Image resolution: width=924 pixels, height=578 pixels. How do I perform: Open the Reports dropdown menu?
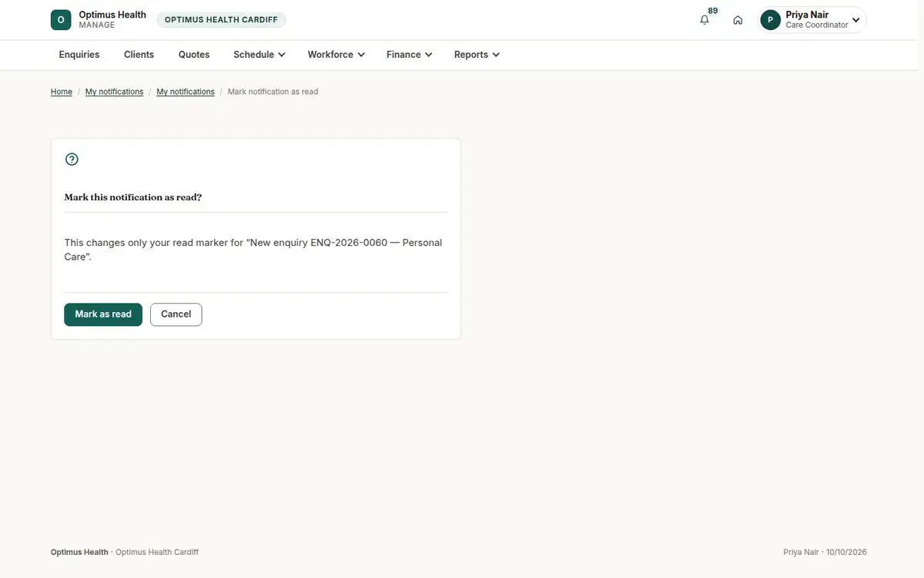[x=477, y=55]
